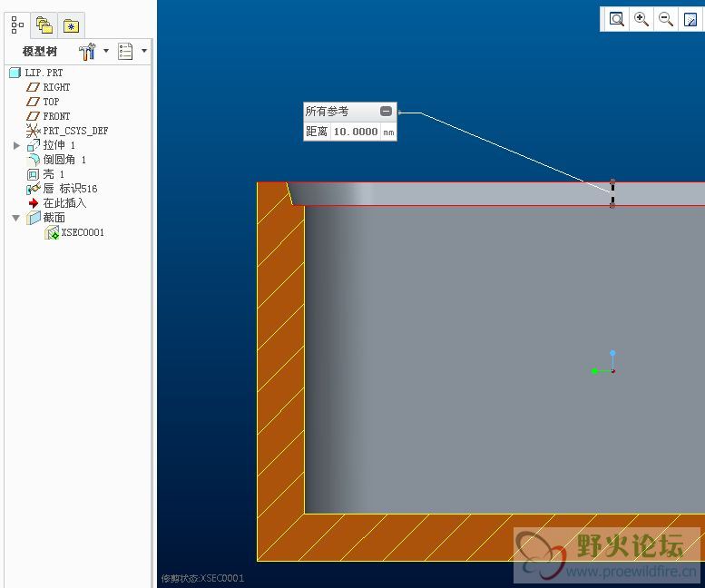Click the Refit view icon

616,19
